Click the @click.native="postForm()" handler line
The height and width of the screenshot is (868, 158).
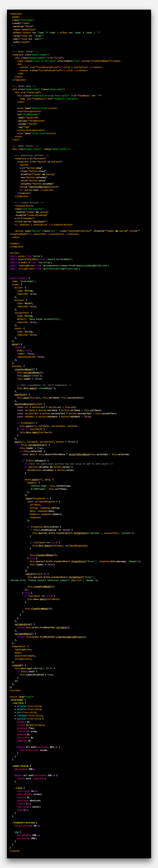[31, 221]
